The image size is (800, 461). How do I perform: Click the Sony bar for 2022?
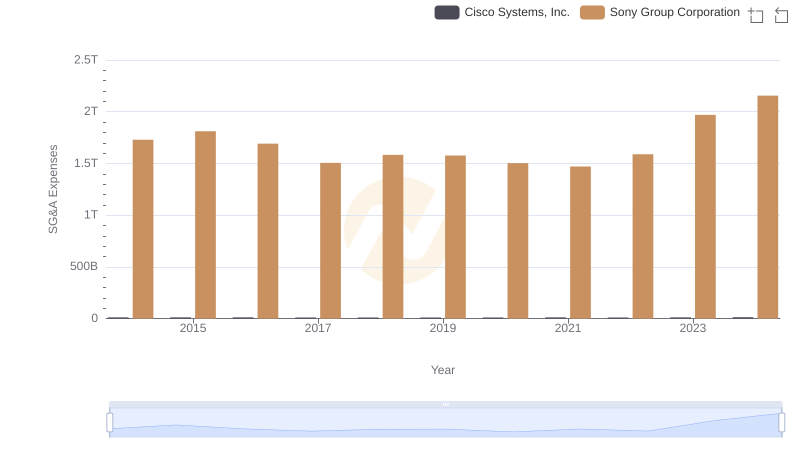pyautogui.click(x=643, y=237)
